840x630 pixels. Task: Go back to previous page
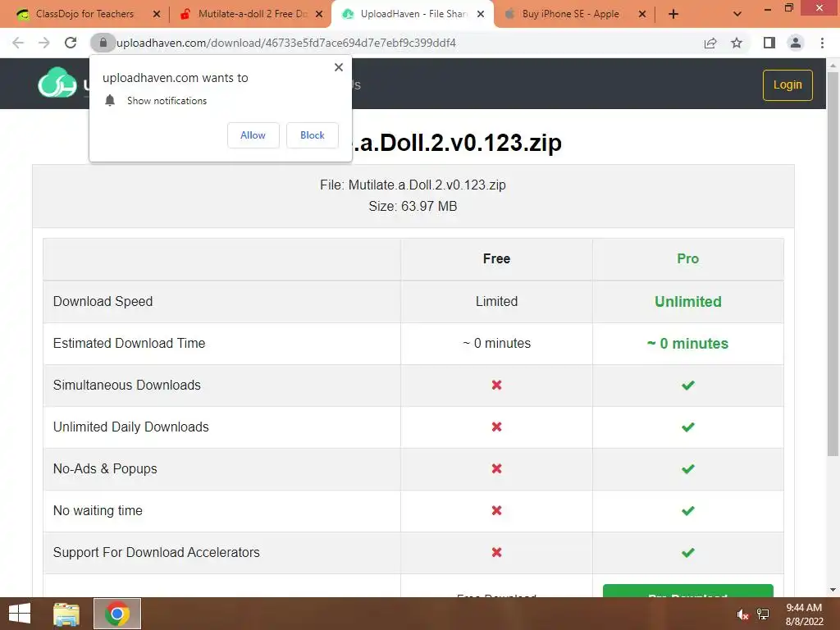click(18, 43)
